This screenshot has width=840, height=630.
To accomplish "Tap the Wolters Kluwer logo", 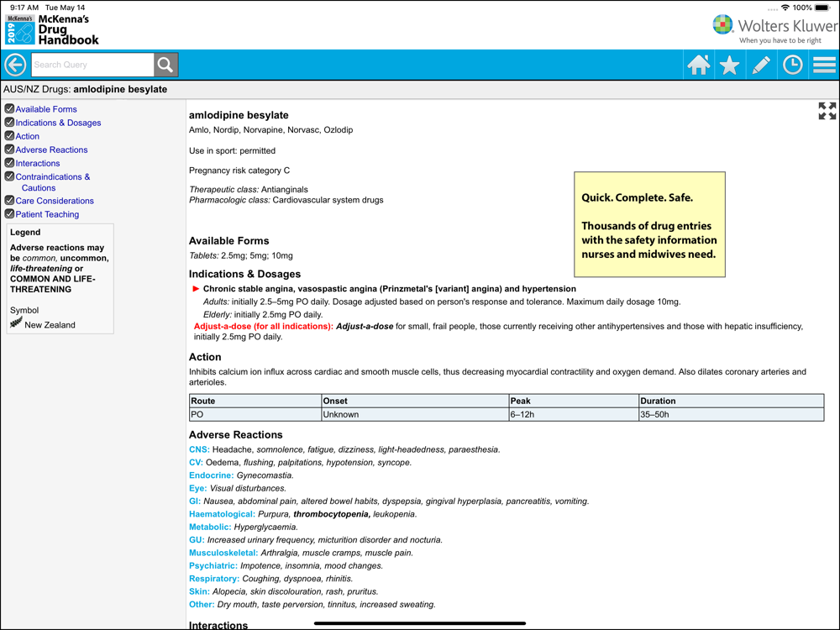I will 774,30.
